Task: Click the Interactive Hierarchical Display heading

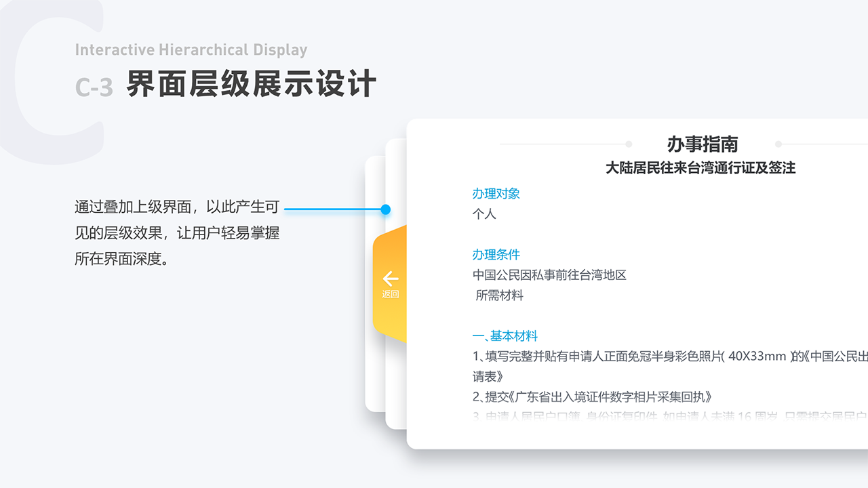Action: pos(191,50)
